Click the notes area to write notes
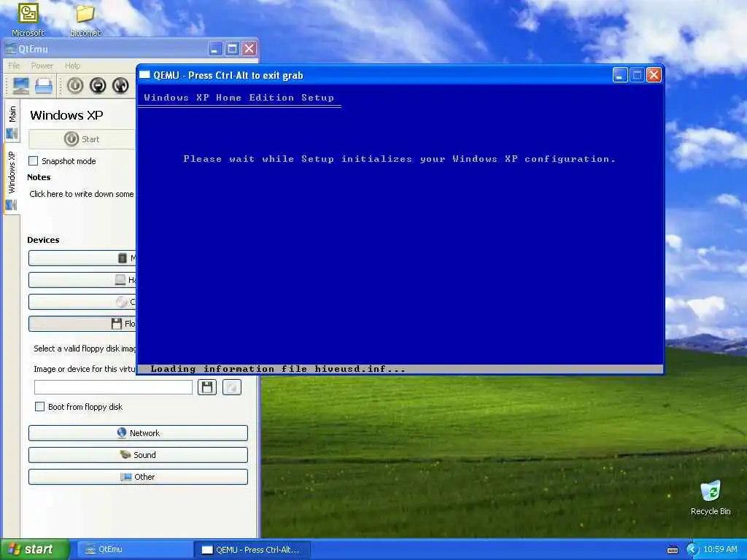This screenshot has width=747, height=560. pyautogui.click(x=82, y=194)
